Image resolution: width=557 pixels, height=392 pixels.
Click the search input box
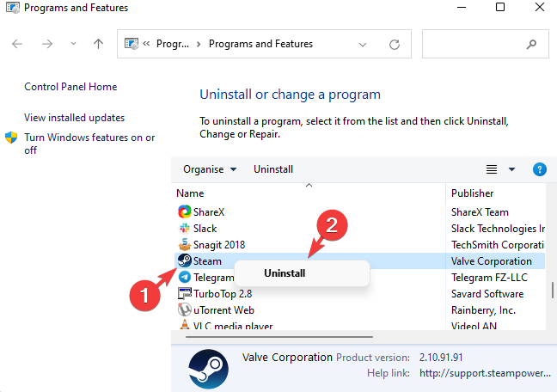[x=486, y=44]
